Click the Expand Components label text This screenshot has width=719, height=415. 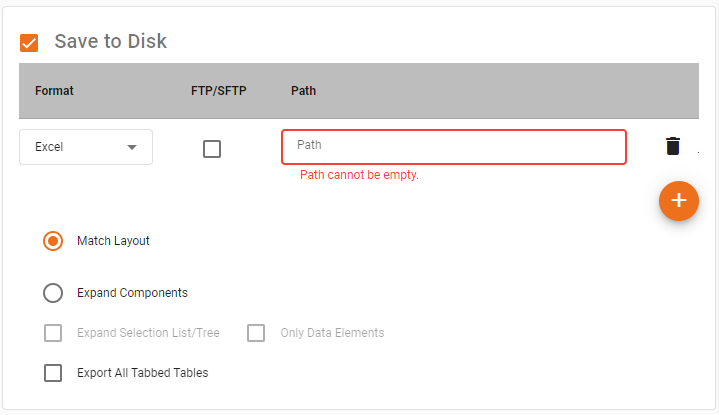(x=132, y=293)
